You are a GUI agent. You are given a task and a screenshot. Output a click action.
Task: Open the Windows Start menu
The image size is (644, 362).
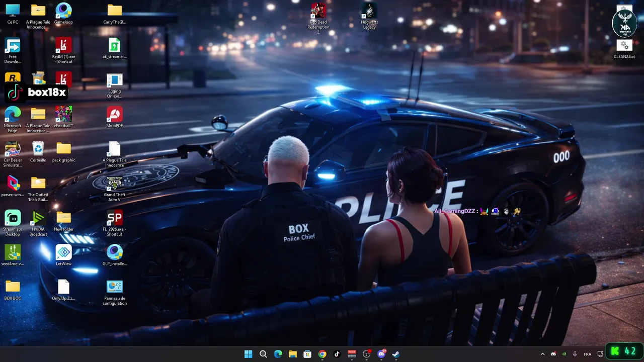coord(248,354)
